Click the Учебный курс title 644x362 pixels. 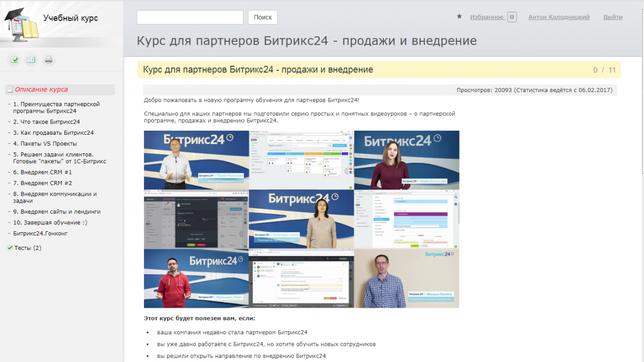pos(70,19)
